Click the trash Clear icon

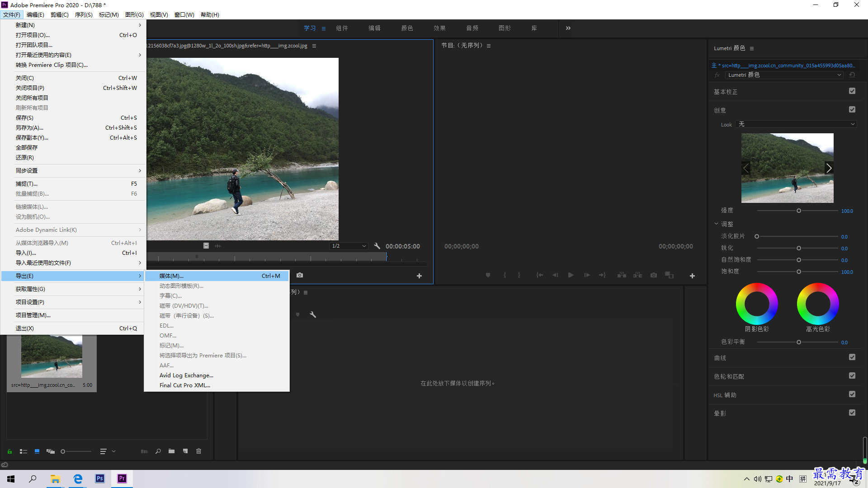(x=199, y=451)
